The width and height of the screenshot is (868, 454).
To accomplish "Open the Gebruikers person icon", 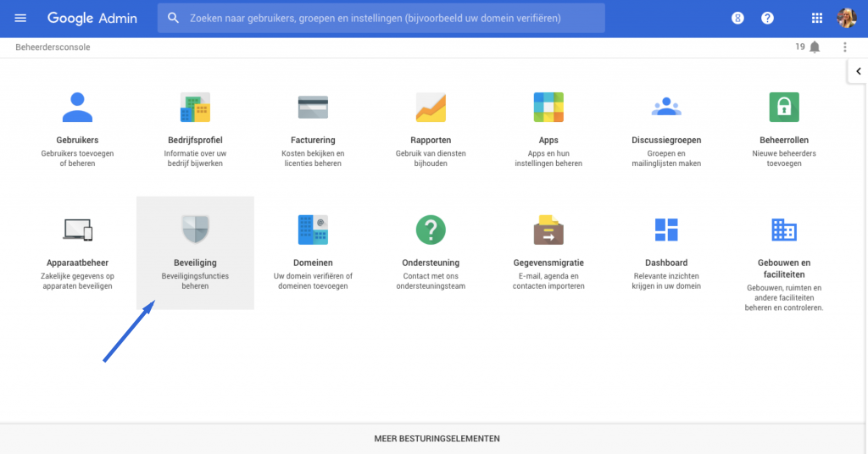I will click(x=77, y=108).
